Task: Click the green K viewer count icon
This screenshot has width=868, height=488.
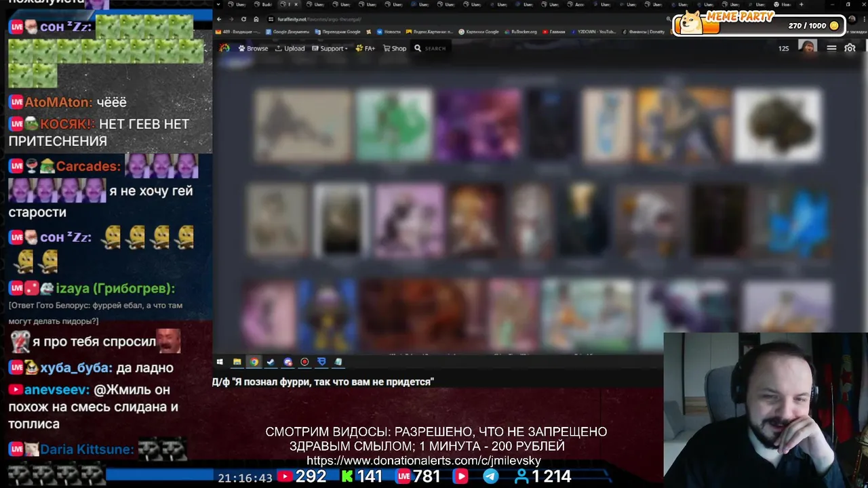Action: (x=347, y=477)
